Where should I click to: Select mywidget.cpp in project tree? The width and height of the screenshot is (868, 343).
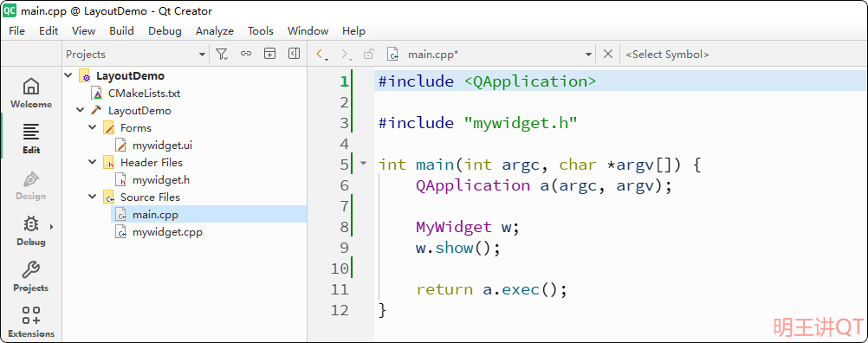coord(167,232)
